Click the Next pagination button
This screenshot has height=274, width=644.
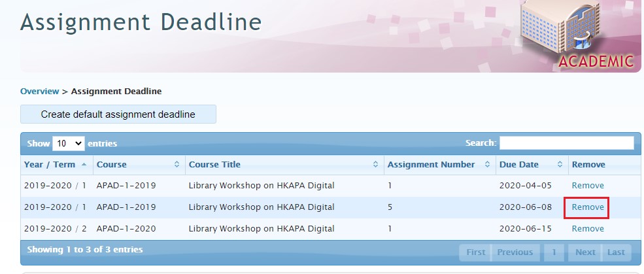tap(585, 252)
